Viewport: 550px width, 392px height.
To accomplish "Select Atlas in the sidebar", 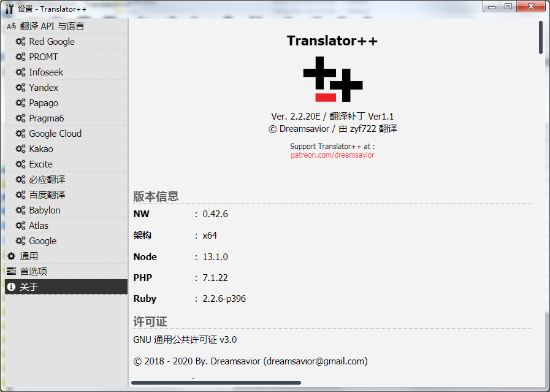I will click(66, 226).
